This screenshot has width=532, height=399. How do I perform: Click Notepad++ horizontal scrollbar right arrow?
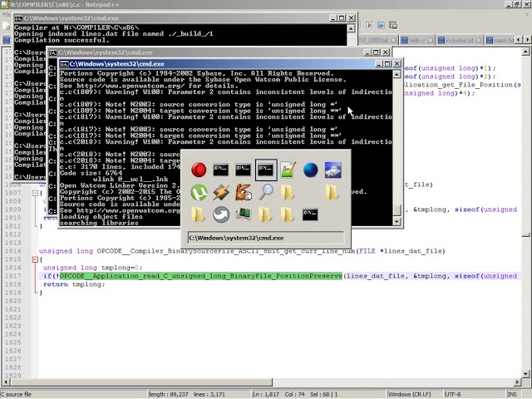coord(517,382)
